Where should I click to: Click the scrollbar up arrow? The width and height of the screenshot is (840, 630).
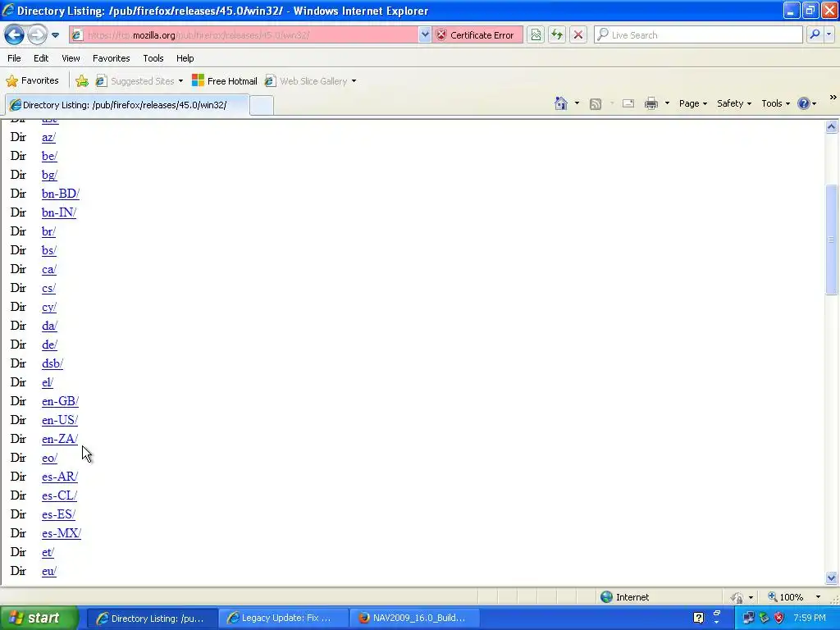click(x=832, y=126)
